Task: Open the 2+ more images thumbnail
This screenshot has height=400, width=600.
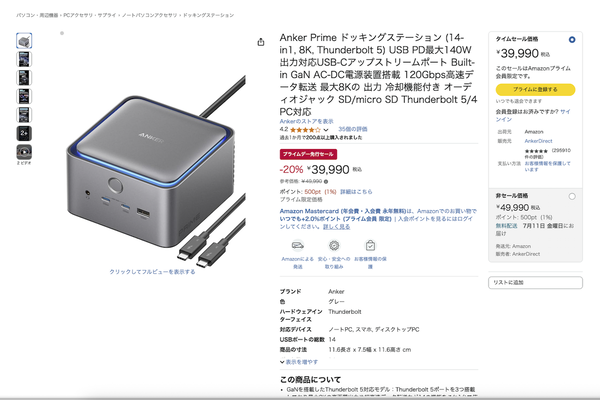Action: point(24,133)
